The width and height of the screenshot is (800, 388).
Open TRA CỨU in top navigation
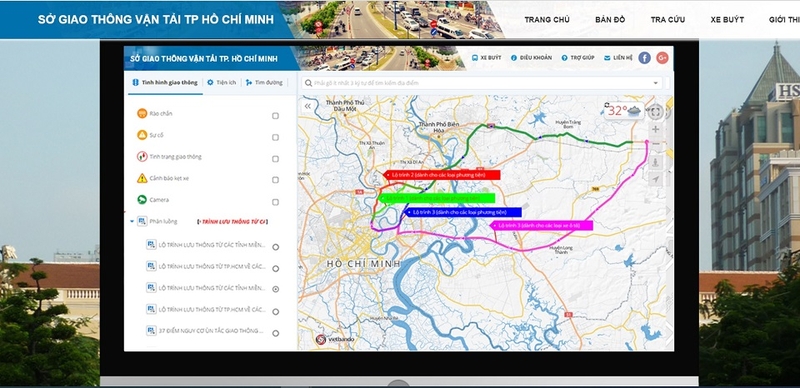[x=668, y=20]
